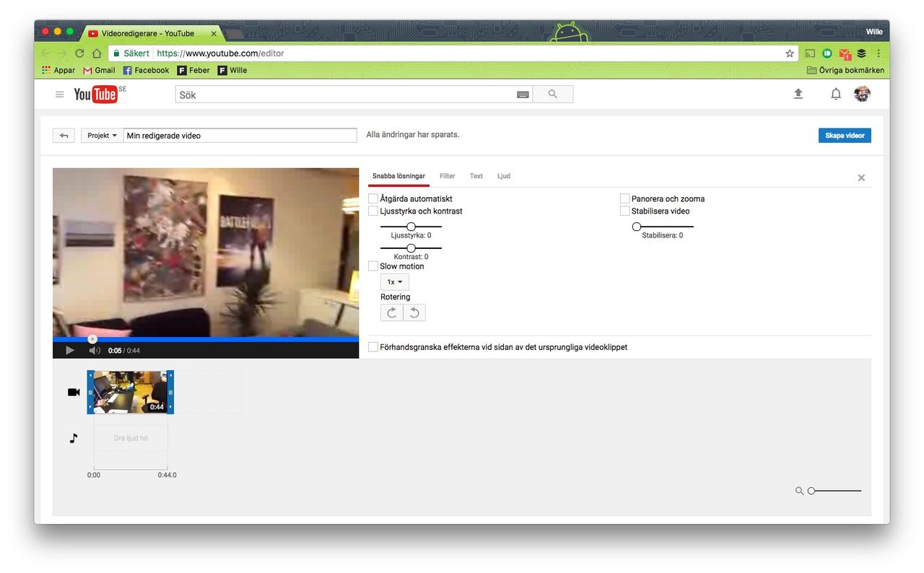Enable the Åtgärda automatiskt checkbox
This screenshot has height=573, width=924.
pyautogui.click(x=372, y=198)
